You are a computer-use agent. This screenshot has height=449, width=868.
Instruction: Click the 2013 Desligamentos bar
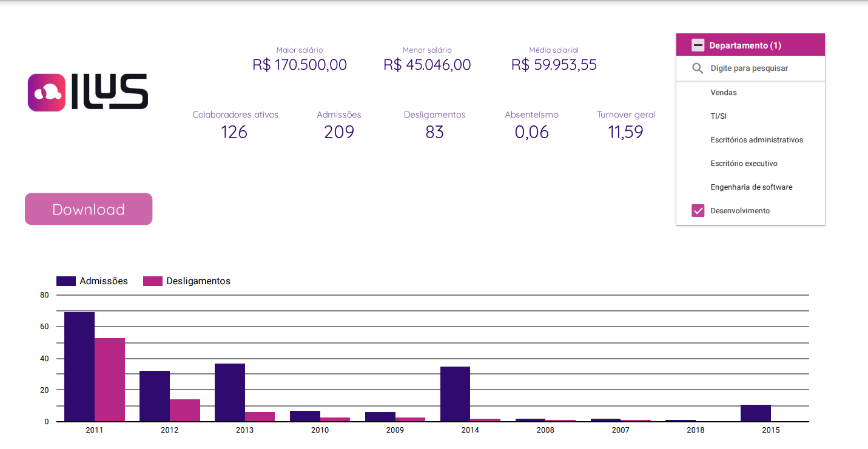tap(260, 417)
